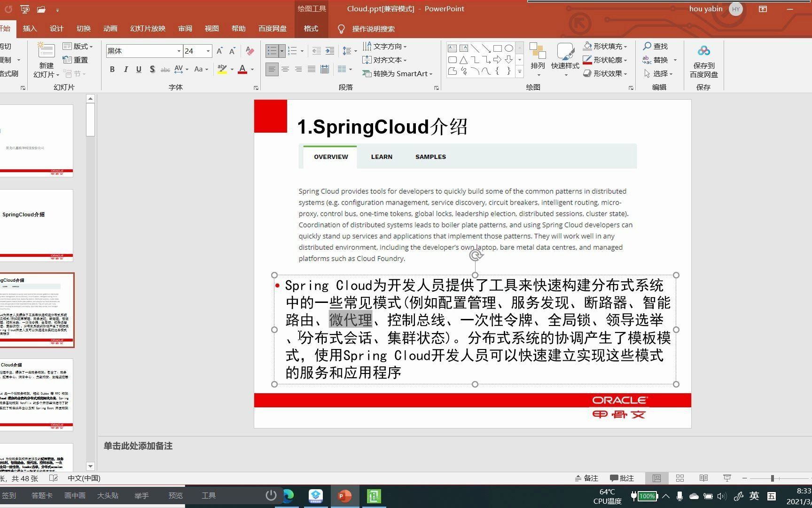Select the oval shape in gallery
Screen dimensions: 812x508
pyautogui.click(x=508, y=48)
